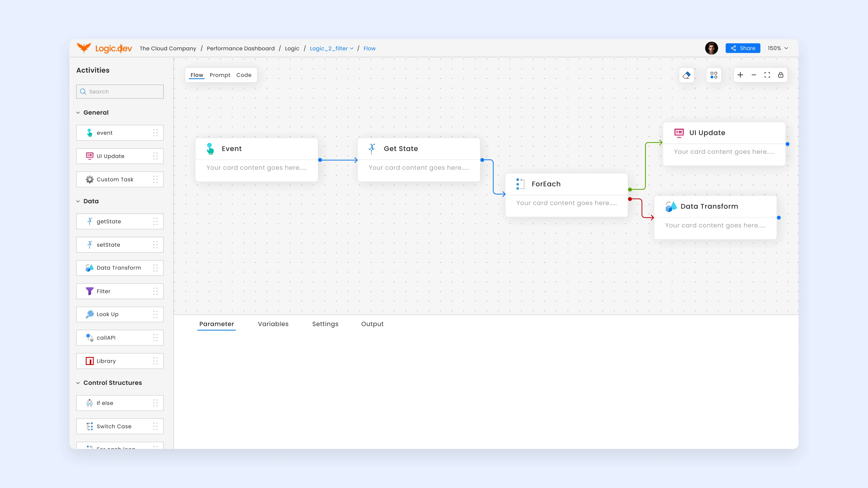Select the Switch Case activity
Screen dimensions: 868x488
[x=120, y=426]
